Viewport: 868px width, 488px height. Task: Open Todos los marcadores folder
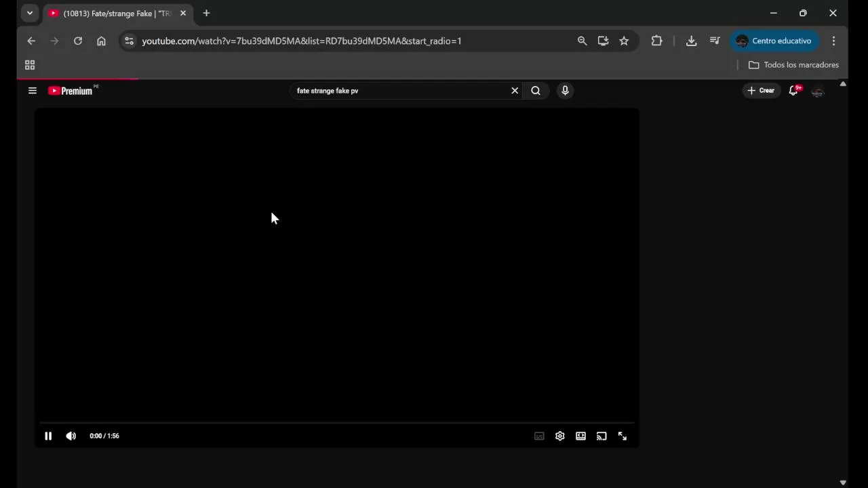pos(793,65)
